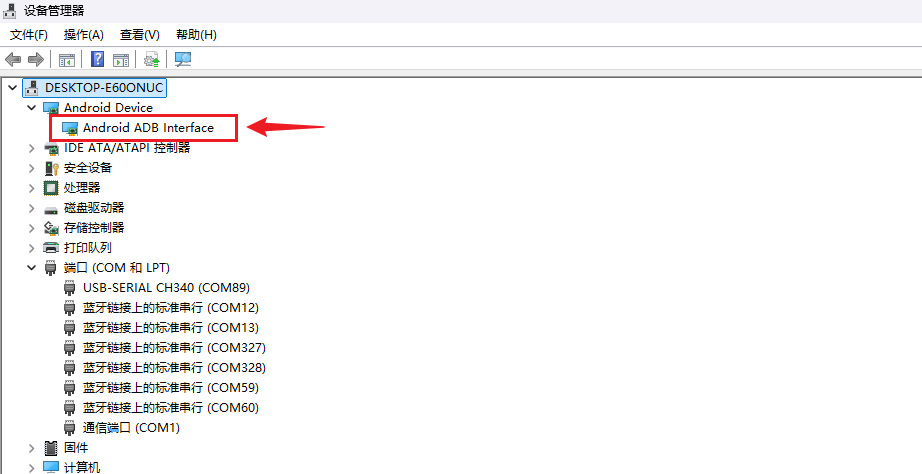This screenshot has width=922, height=474.
Task: Select the USB-SERIAL CH340 (COM89) device
Action: (x=165, y=288)
